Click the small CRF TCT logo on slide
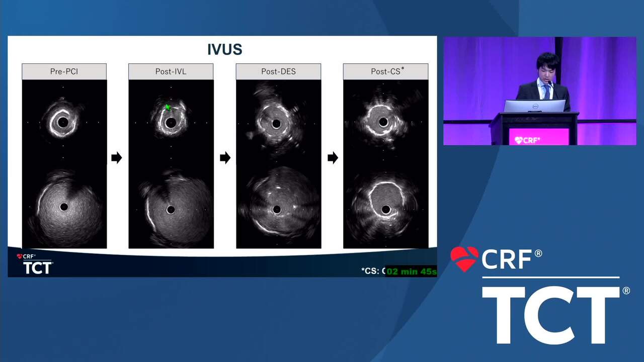Screen dimensions: 644x362 [34, 264]
